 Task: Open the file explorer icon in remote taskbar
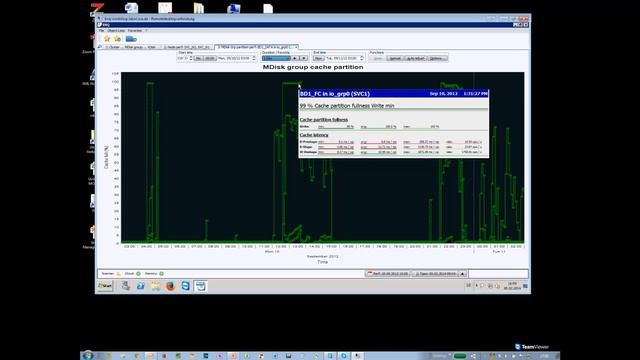(x=156, y=286)
